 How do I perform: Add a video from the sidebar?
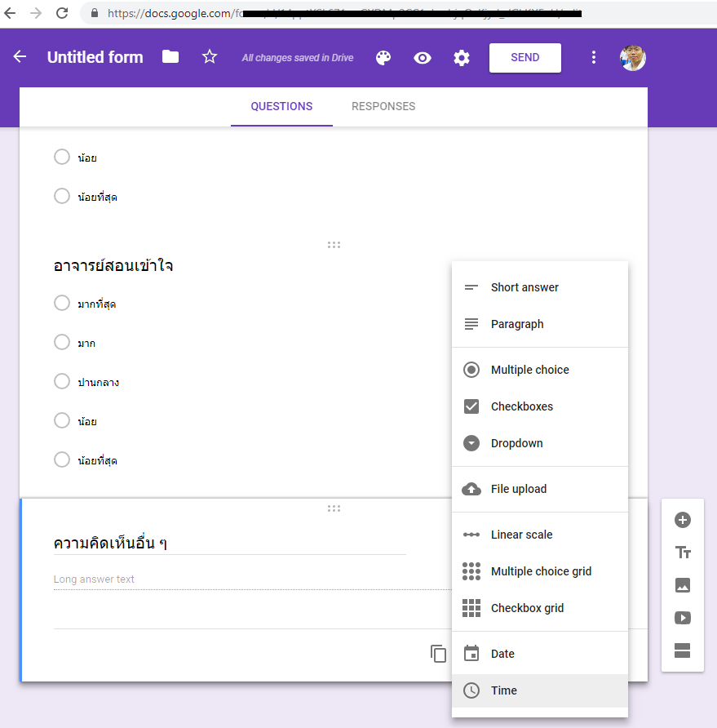pos(683,618)
